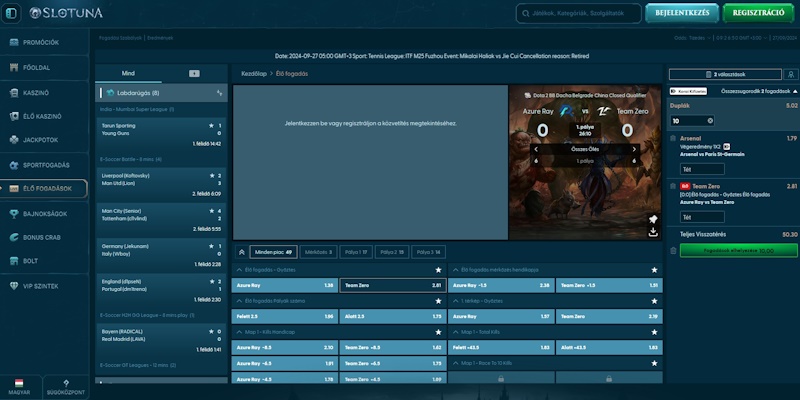Viewport: 800px width, 400px height.
Task: Star the Élő fogadás mérkőzés hendikapja market
Action: click(x=655, y=270)
